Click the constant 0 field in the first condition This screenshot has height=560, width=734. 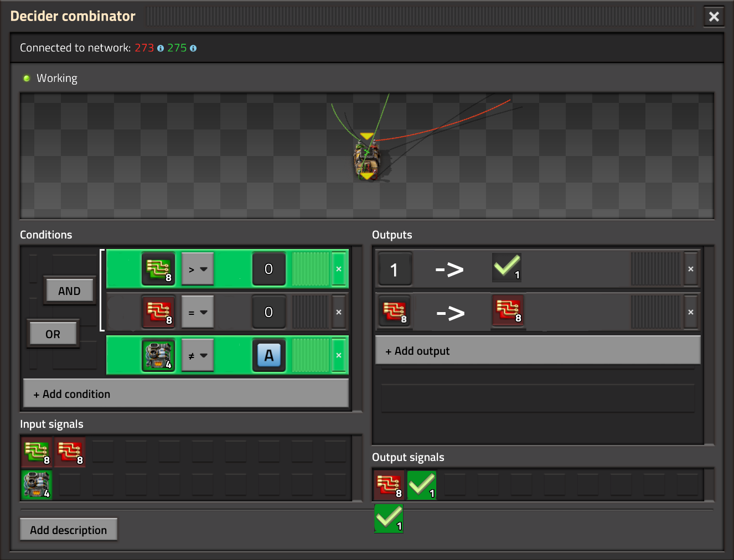[268, 269]
